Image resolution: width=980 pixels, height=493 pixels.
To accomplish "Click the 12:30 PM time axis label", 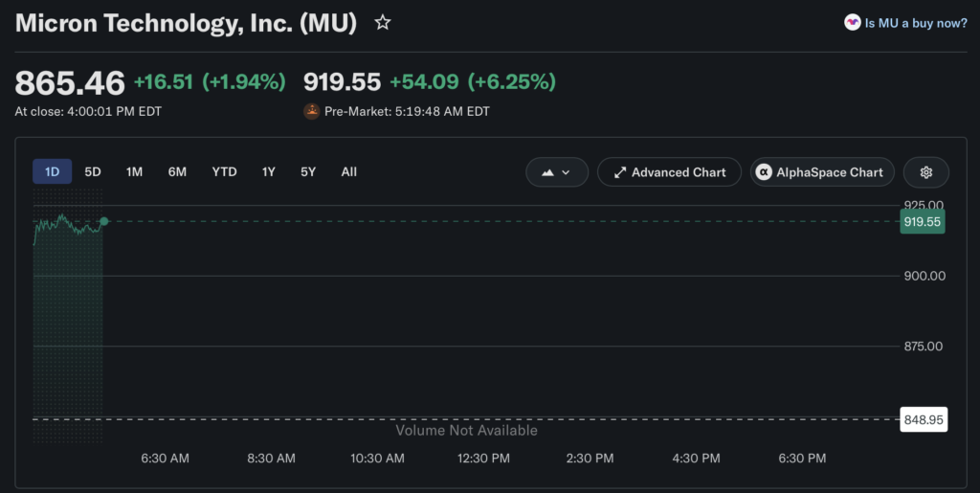I will [483, 458].
